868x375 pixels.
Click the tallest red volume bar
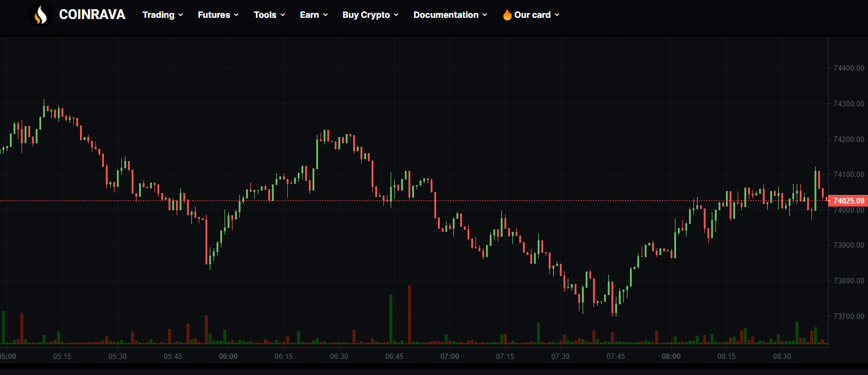[409, 314]
